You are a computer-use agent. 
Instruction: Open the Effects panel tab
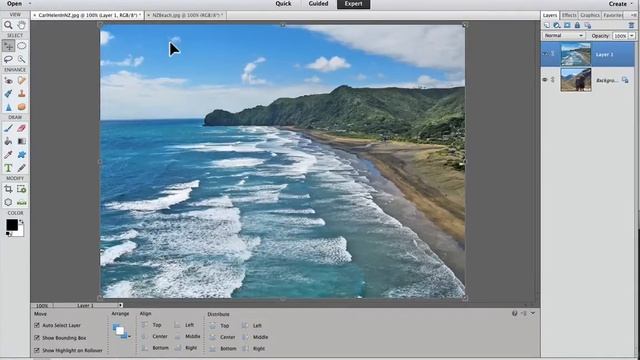point(569,16)
